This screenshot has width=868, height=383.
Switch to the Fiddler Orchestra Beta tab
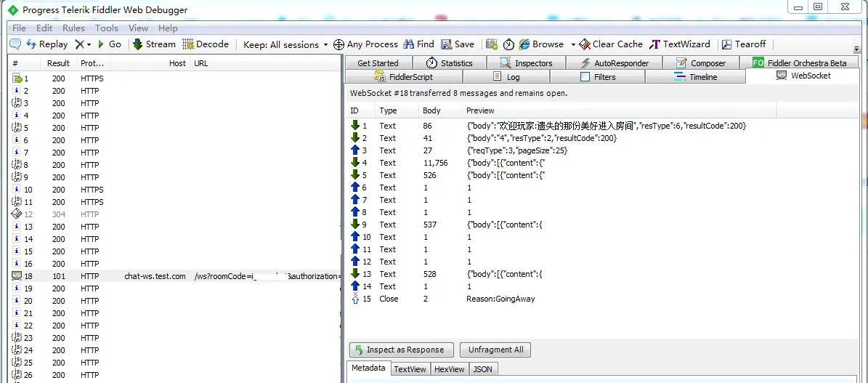[800, 63]
